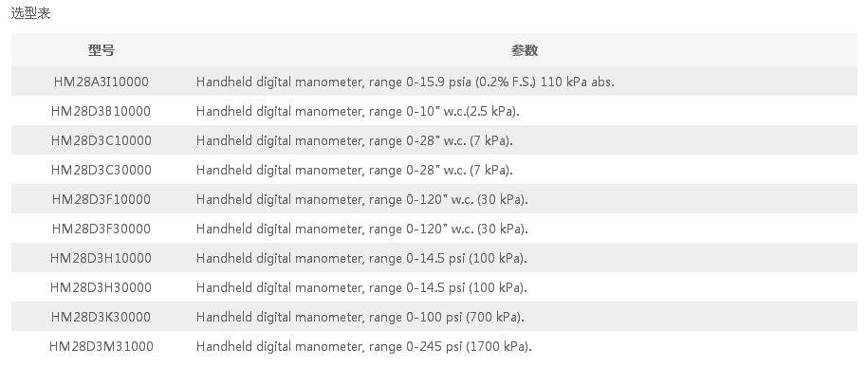Select model HM28A3I10000
Viewport: 868px width, 367px height.
(x=101, y=82)
